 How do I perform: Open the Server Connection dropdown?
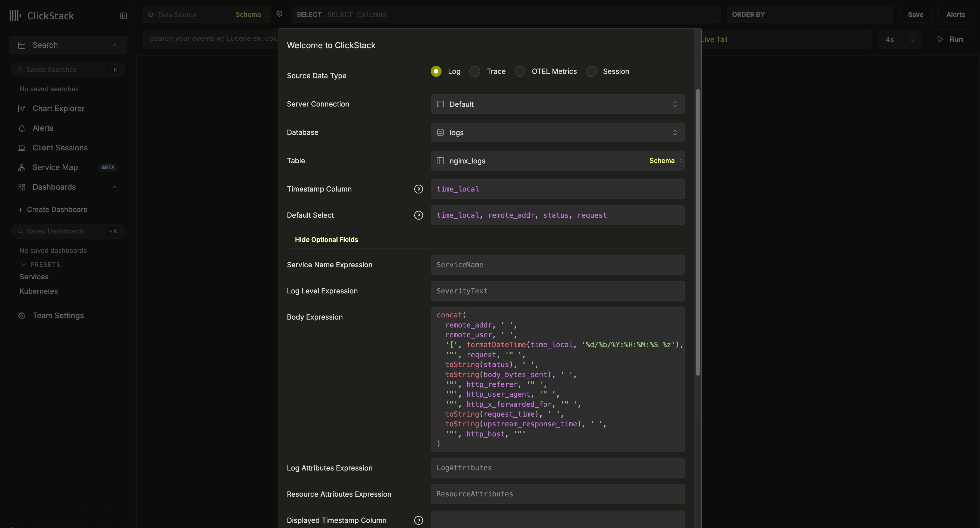tap(557, 104)
